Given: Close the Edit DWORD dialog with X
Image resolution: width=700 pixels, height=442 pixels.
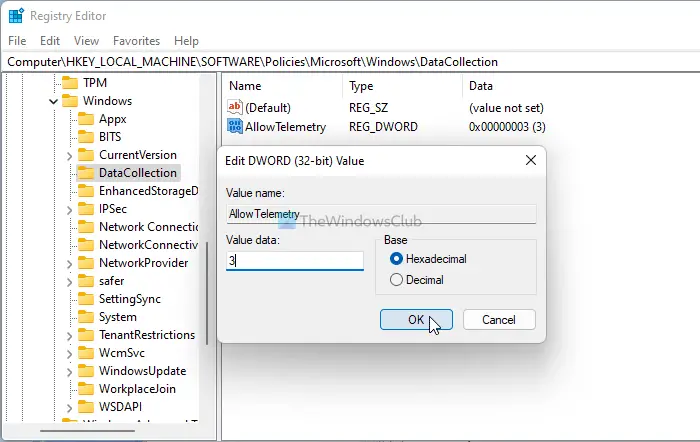Looking at the screenshot, I should 530,160.
